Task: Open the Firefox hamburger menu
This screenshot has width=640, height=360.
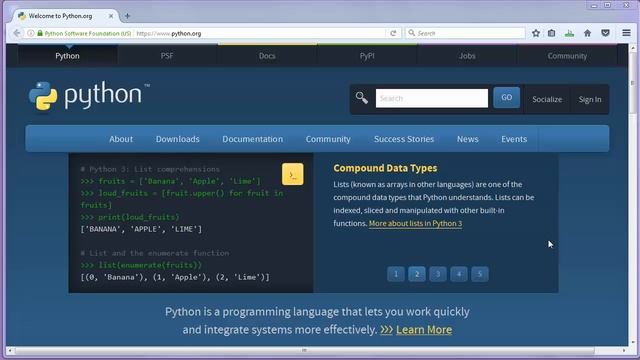Action: point(626,33)
